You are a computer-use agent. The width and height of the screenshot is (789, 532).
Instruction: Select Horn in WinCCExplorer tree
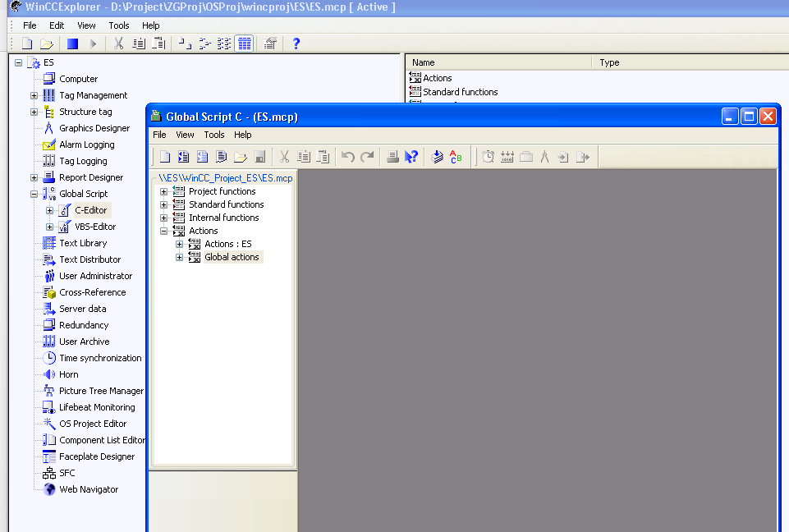[x=68, y=374]
